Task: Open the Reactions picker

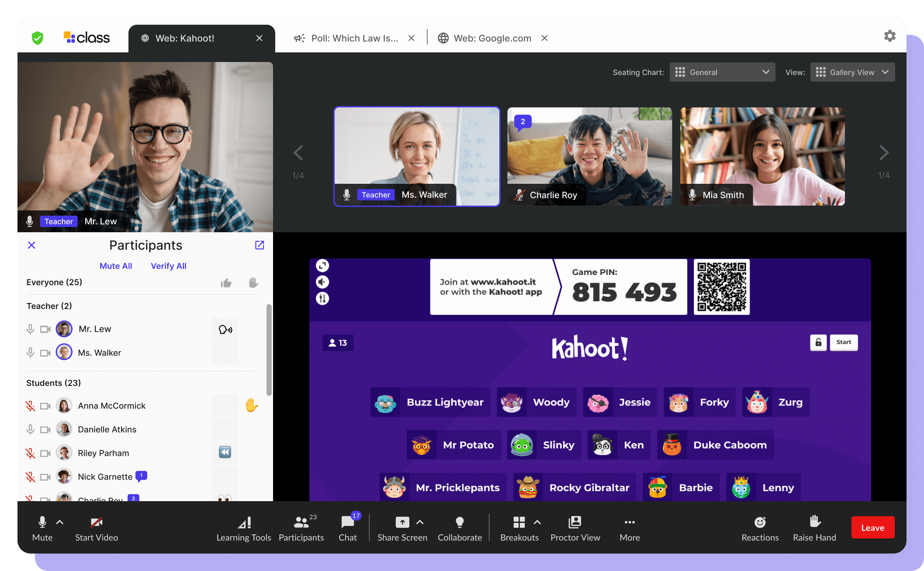Action: (760, 528)
